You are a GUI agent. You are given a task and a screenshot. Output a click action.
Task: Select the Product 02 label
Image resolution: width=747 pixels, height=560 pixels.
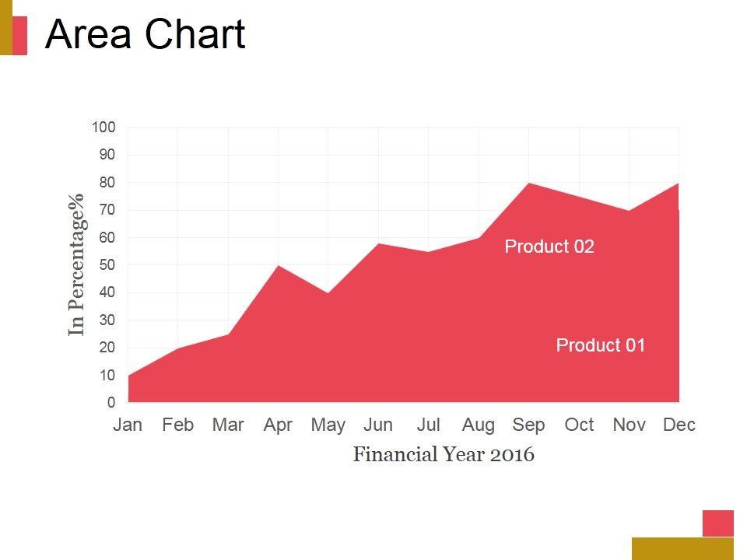click(x=549, y=247)
